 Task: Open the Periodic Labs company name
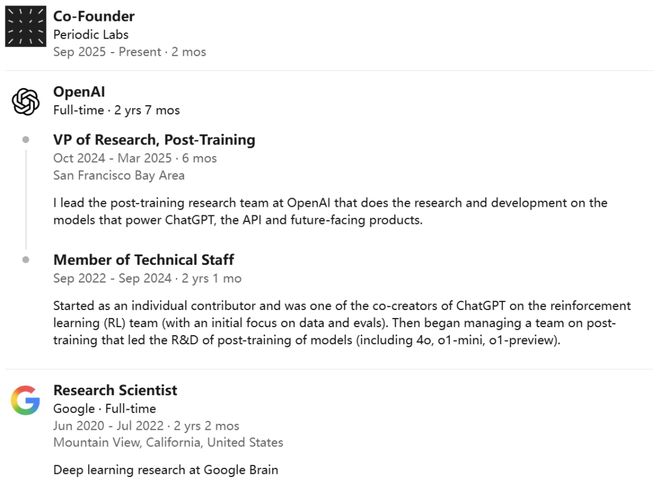pos(91,35)
